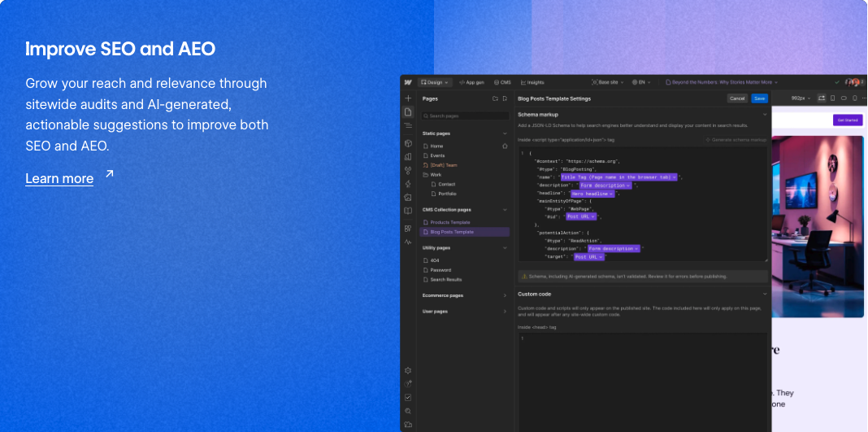Image resolution: width=868 pixels, height=432 pixels.
Task: Open the Beyond the Numbers page dropdown
Action: point(722,82)
